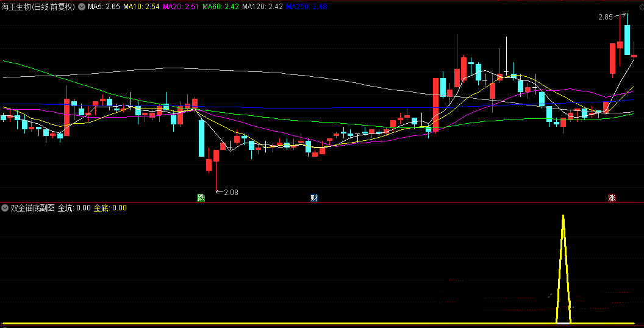Select the MA60: 2.42 label
Viewport: 644px width, 328px height.
221,7
